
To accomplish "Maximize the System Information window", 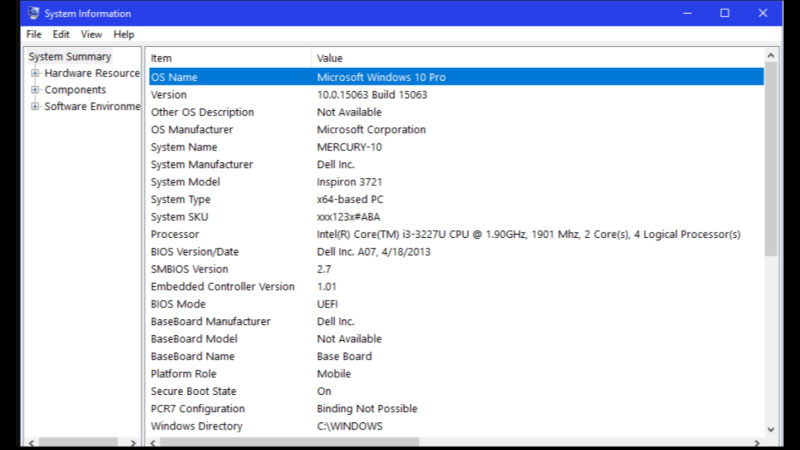I will pos(725,13).
